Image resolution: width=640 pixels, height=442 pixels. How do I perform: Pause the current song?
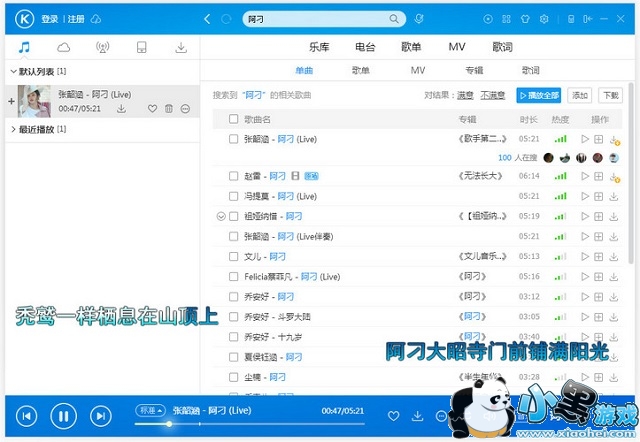63,415
